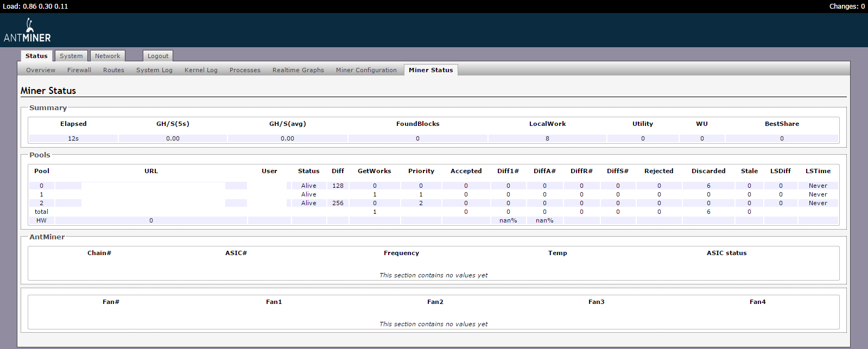Open the Realtime Graphs subtab
This screenshot has width=868, height=349.
coord(298,70)
